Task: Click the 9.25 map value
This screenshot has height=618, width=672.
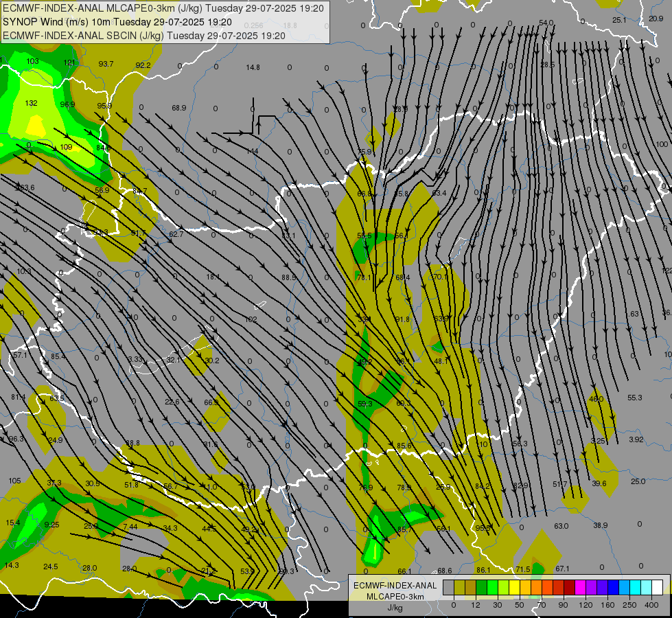Action: tap(52, 525)
